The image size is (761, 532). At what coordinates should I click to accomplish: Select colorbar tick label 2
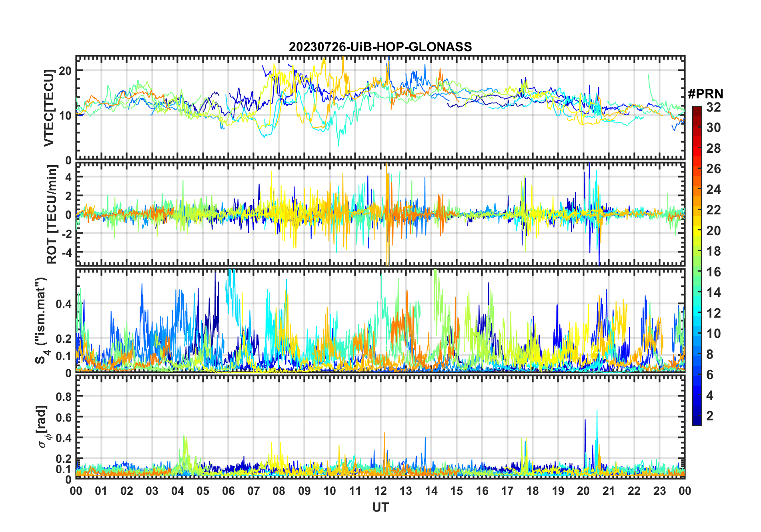click(x=710, y=416)
